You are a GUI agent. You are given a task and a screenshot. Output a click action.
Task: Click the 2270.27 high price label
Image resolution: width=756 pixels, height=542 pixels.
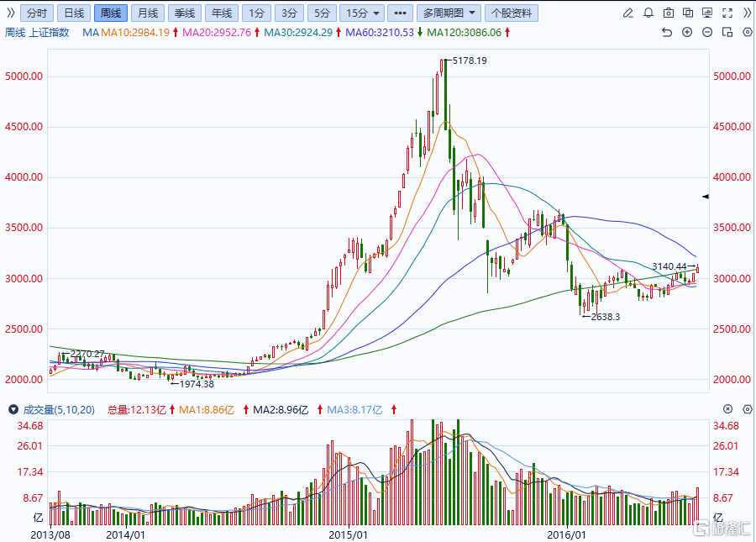coord(87,354)
